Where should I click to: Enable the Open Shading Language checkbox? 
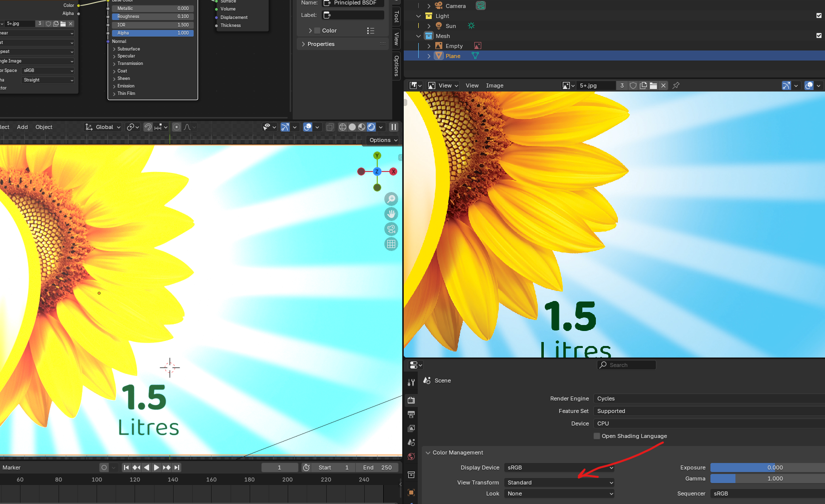[597, 436]
